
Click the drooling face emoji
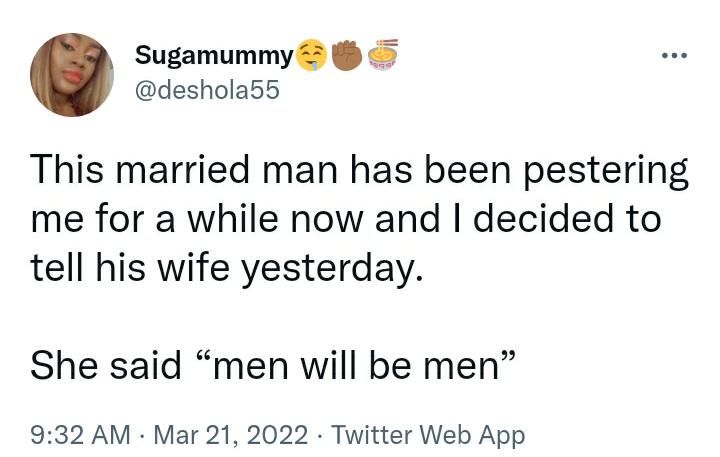point(312,56)
